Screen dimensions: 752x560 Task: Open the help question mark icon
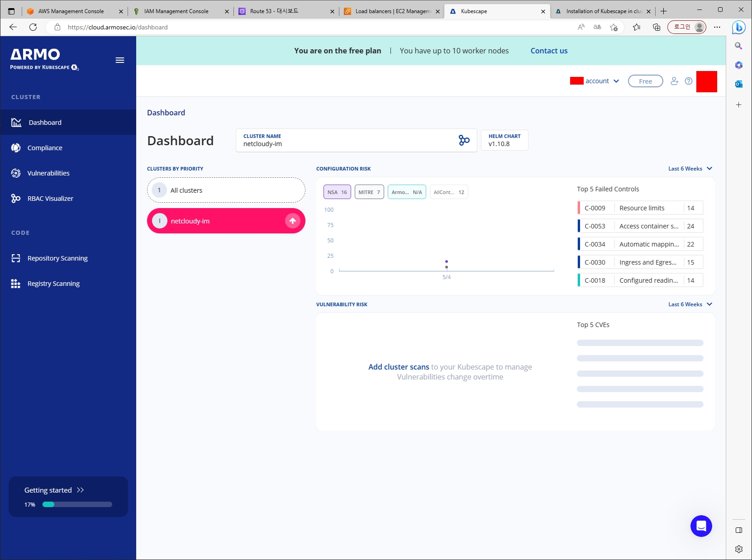[x=689, y=81]
